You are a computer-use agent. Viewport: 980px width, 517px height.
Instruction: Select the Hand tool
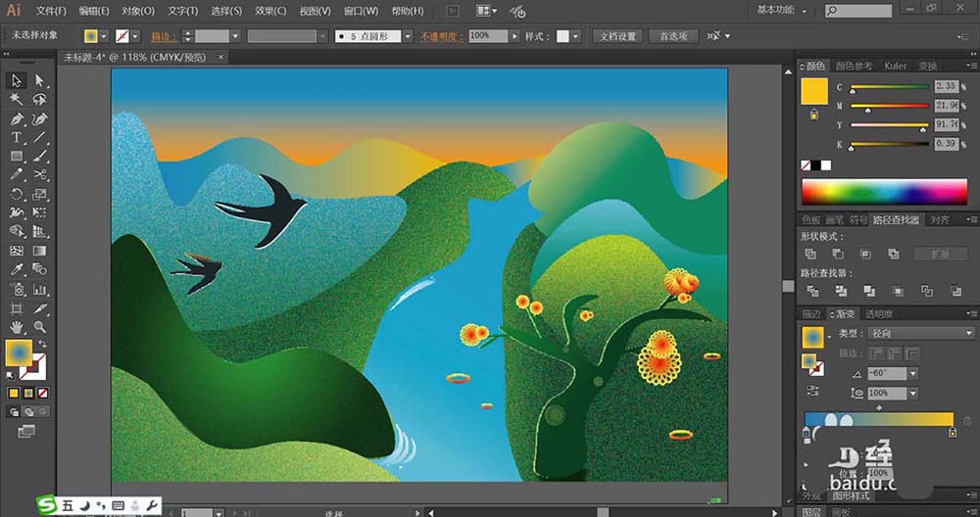17,327
